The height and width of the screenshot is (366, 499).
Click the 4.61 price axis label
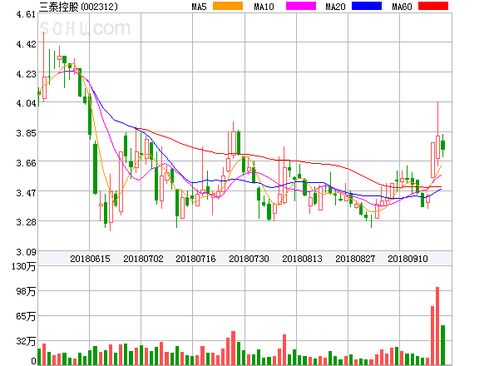(26, 15)
